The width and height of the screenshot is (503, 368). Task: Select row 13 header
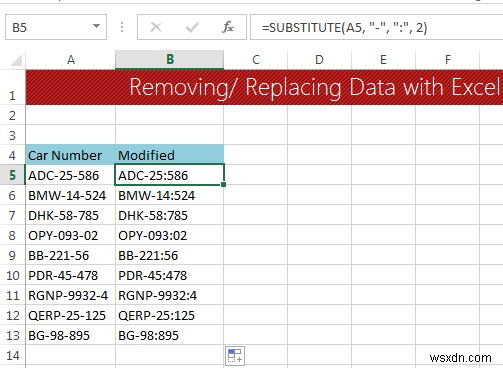click(x=13, y=335)
